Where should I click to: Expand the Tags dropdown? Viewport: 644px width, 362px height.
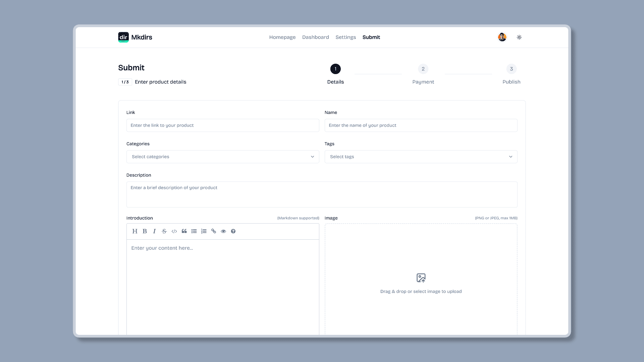[421, 157]
